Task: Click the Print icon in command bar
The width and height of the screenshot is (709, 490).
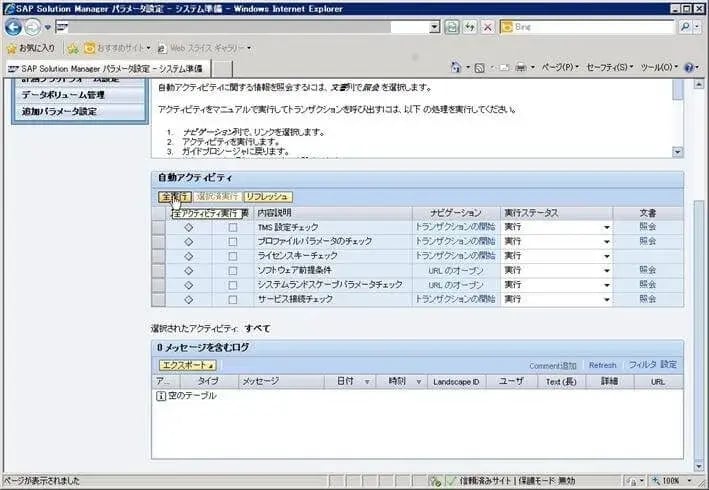Action: point(521,67)
